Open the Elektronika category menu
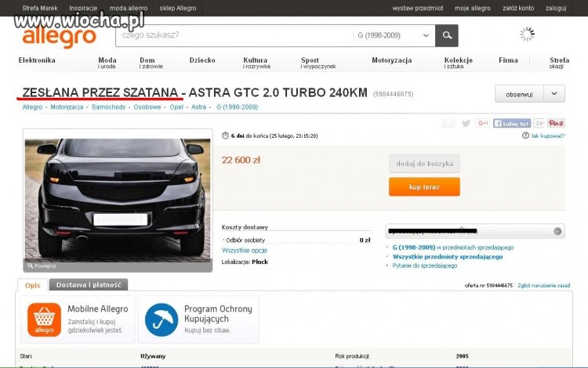 point(37,60)
